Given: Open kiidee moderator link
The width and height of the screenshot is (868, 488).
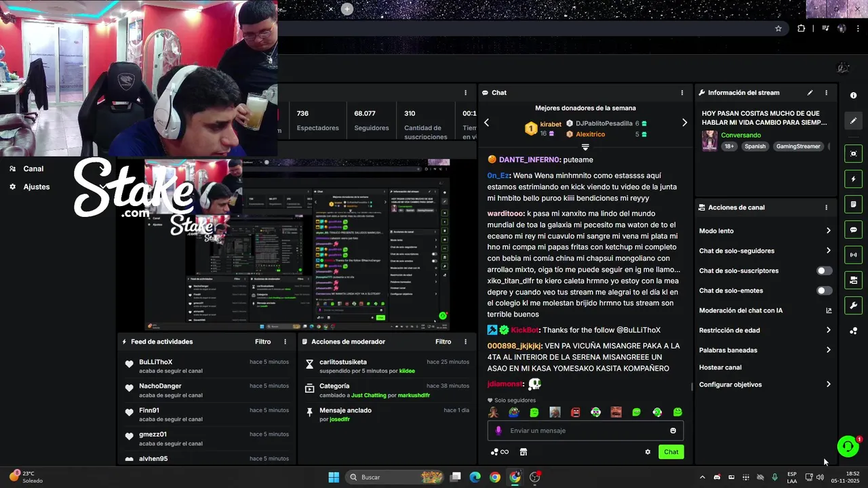Looking at the screenshot, I should point(407,371).
